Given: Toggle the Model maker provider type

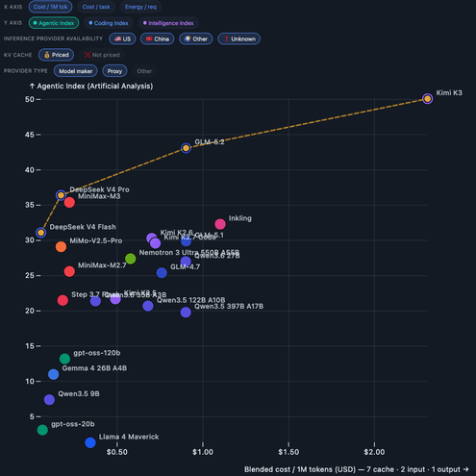Looking at the screenshot, I should [x=76, y=71].
